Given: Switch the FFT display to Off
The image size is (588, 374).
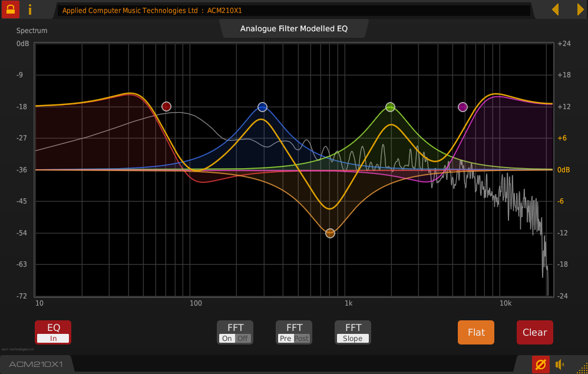Looking at the screenshot, I should coord(243,339).
